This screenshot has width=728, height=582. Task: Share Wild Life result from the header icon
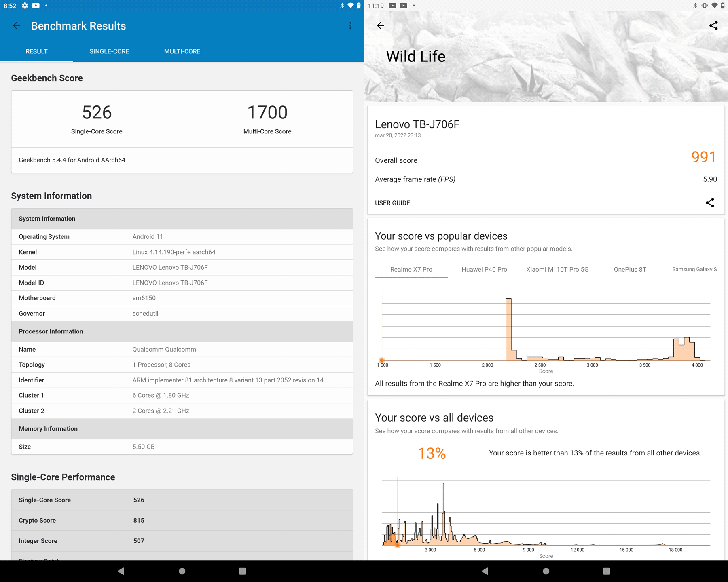(713, 26)
